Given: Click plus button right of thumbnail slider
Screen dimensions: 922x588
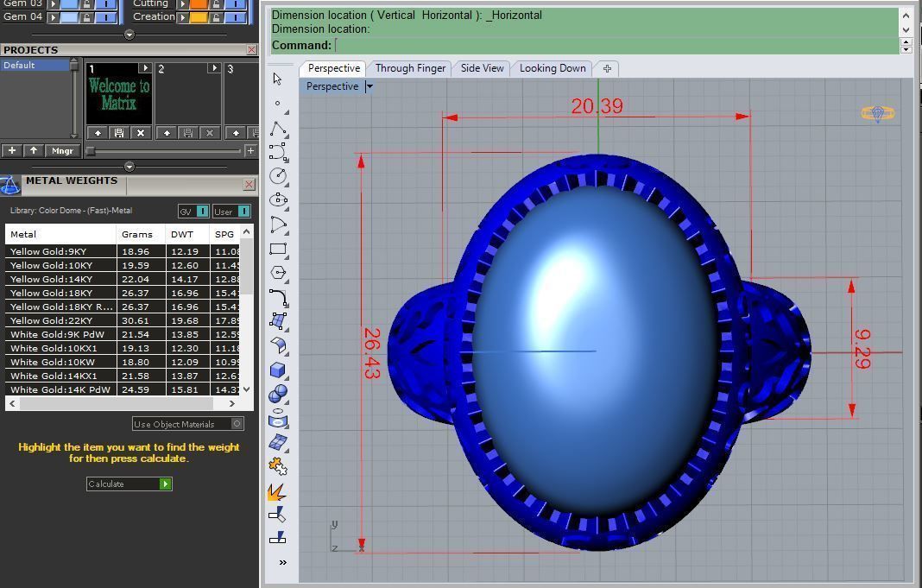Looking at the screenshot, I should tap(250, 151).
